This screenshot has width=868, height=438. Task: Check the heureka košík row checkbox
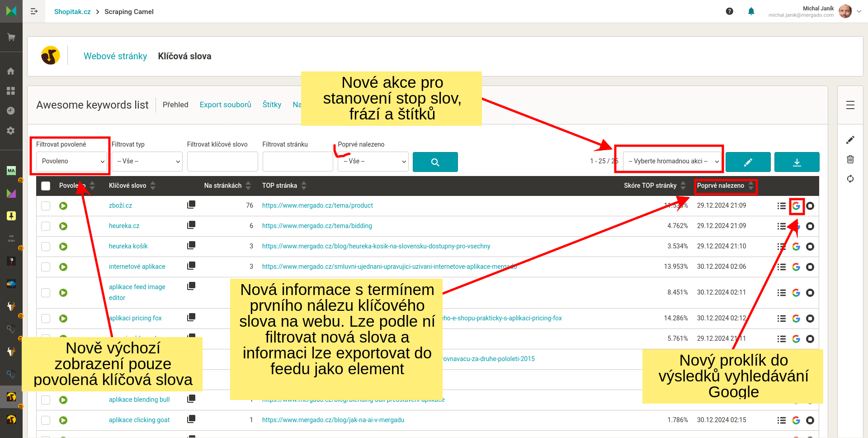46,247
